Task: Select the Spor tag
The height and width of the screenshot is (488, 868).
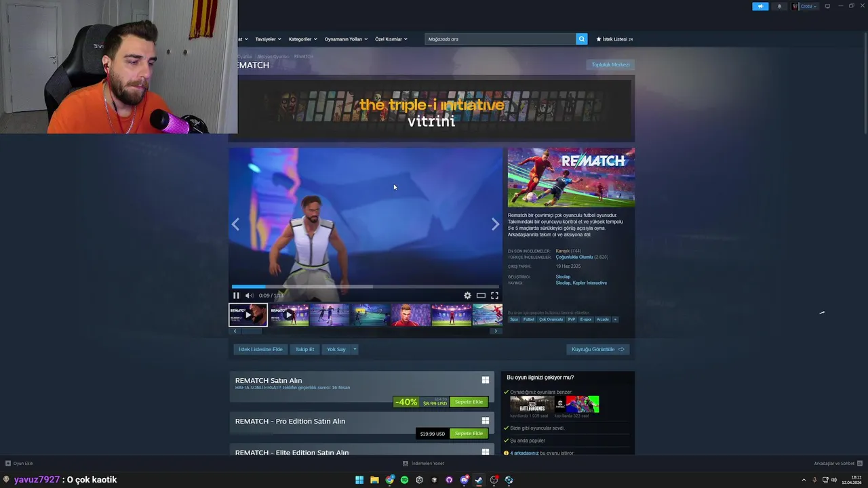Action: click(x=514, y=319)
